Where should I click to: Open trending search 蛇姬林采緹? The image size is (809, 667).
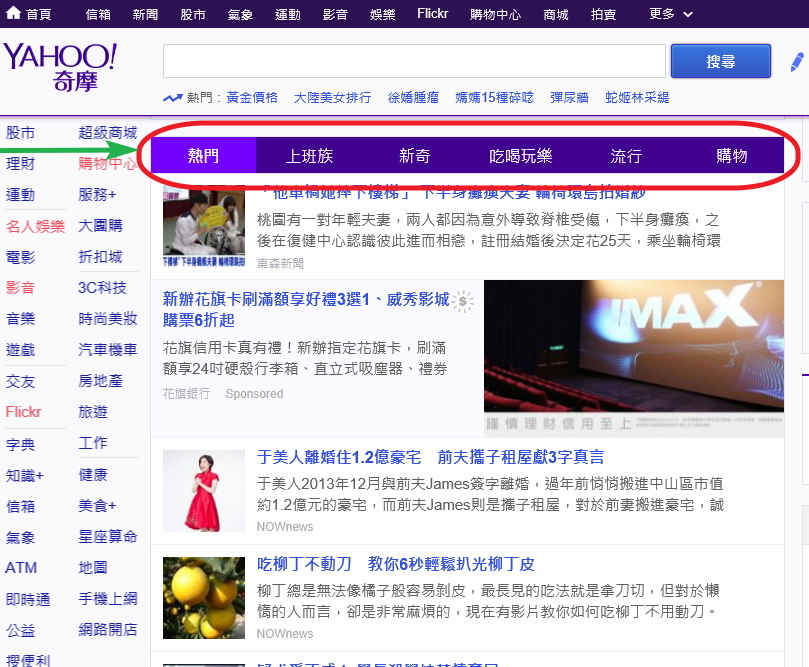(x=637, y=97)
